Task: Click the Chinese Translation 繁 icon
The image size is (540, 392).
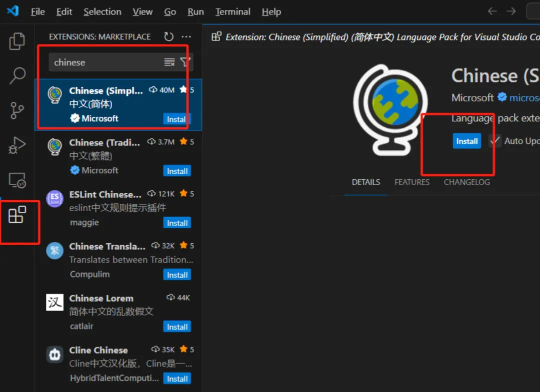Action: pos(55,251)
